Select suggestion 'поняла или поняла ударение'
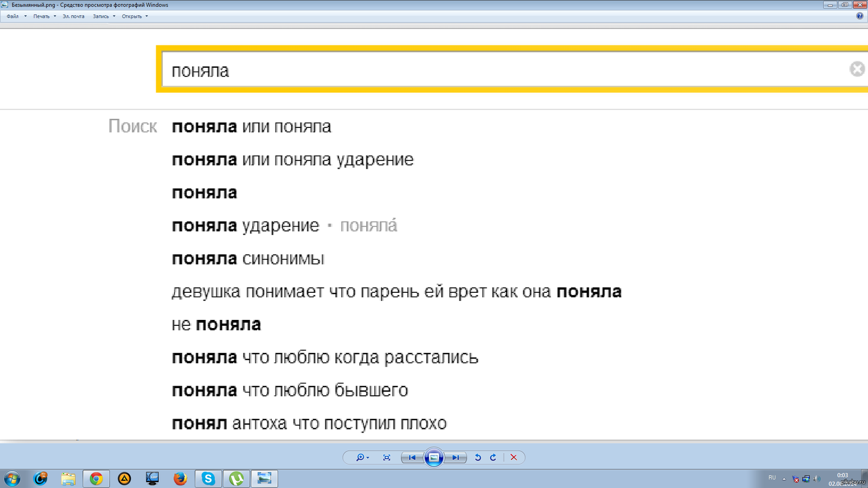This screenshot has height=488, width=868. pyautogui.click(x=292, y=160)
